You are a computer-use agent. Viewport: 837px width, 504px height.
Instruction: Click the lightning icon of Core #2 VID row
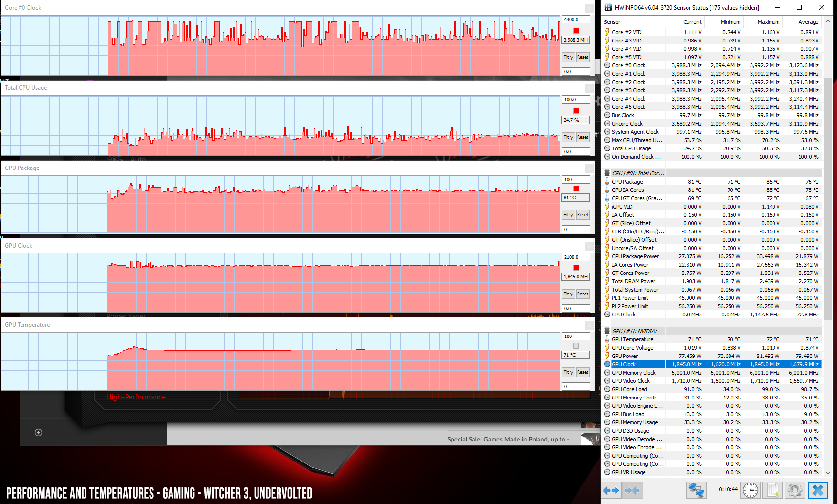point(607,32)
